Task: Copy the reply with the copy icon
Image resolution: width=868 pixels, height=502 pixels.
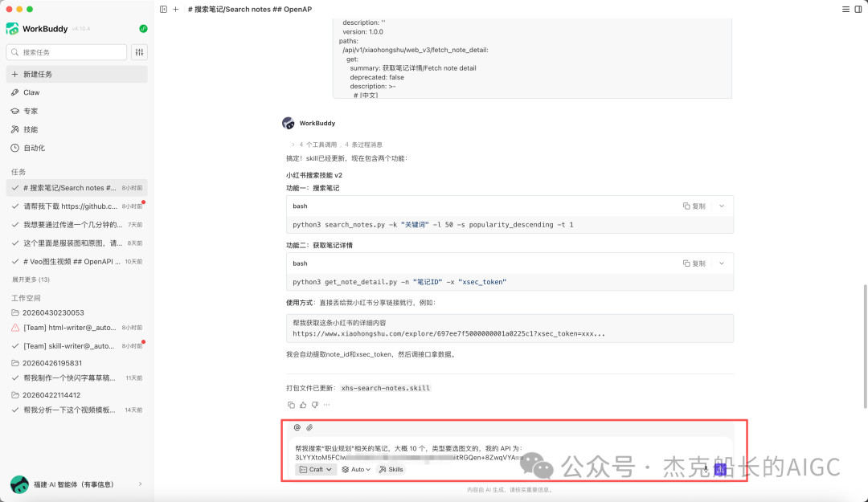Action: [291, 405]
